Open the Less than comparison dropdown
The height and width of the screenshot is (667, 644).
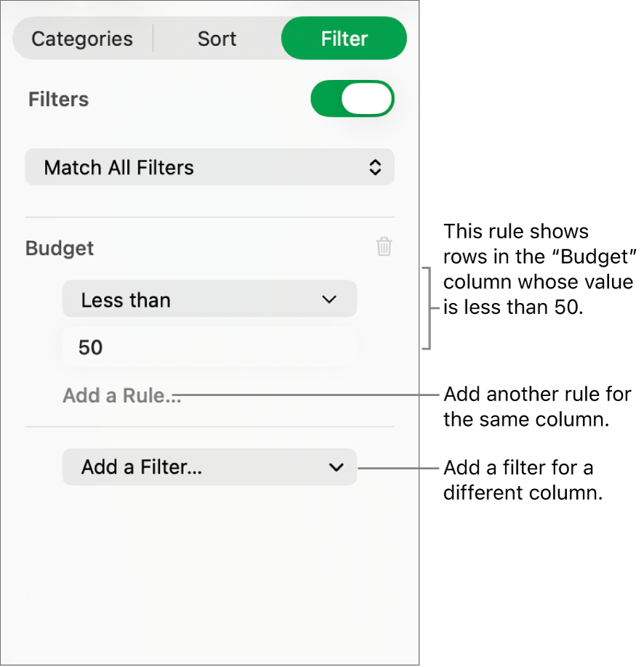pyautogui.click(x=209, y=299)
